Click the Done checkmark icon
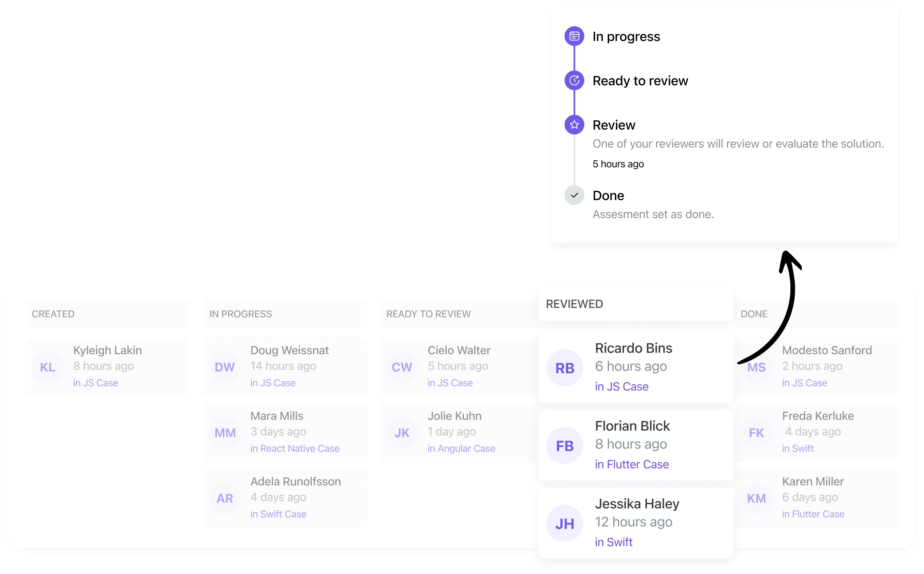924x574 pixels. [574, 195]
